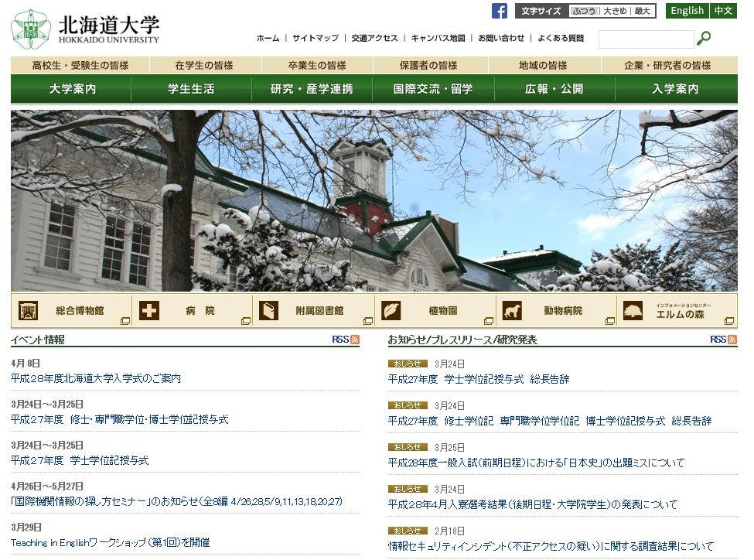The width and height of the screenshot is (754, 560).
Task: Open the 動物病院 animal icon
Action: (x=513, y=309)
